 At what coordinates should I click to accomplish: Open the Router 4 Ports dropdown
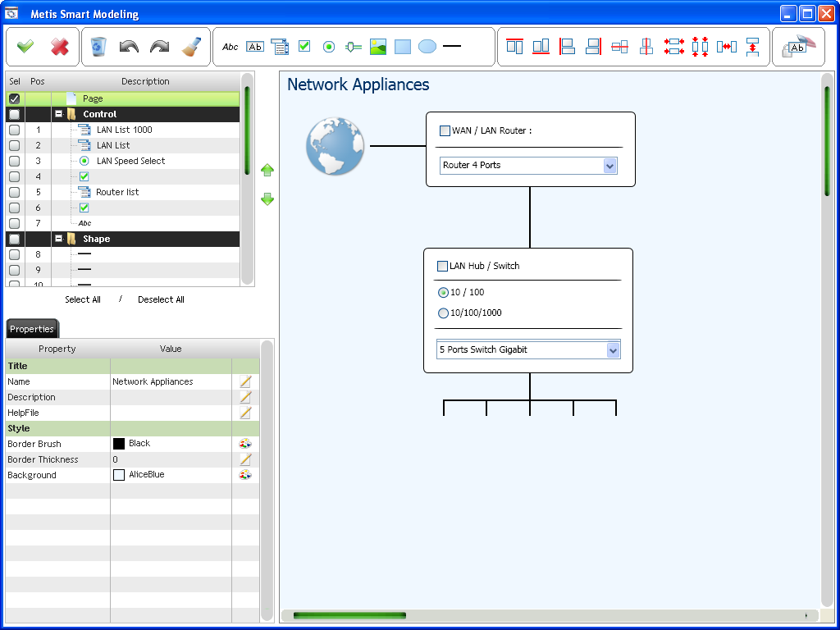pos(609,166)
